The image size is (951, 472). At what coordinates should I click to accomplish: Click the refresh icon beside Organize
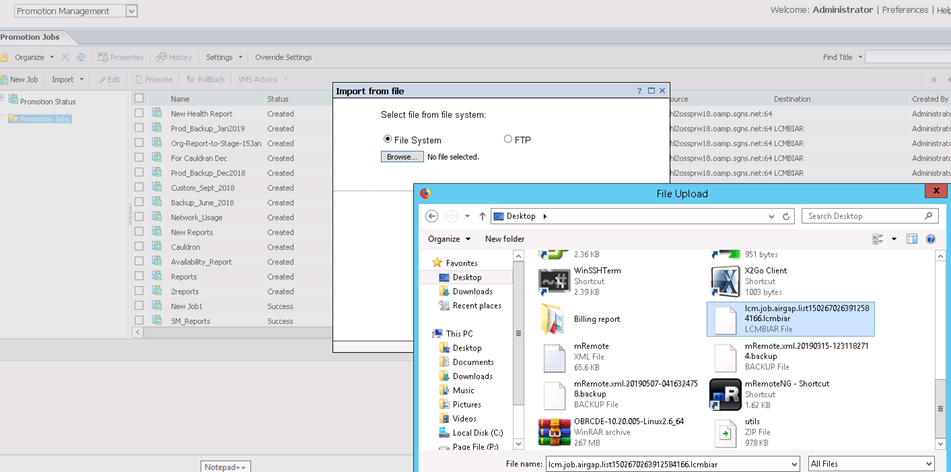[x=81, y=57]
